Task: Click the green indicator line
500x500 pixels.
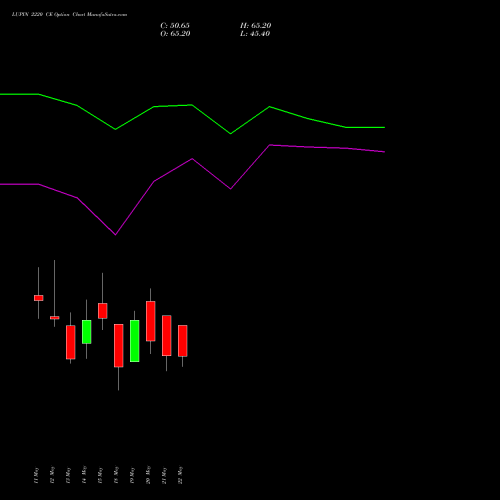Action: pyautogui.click(x=192, y=105)
